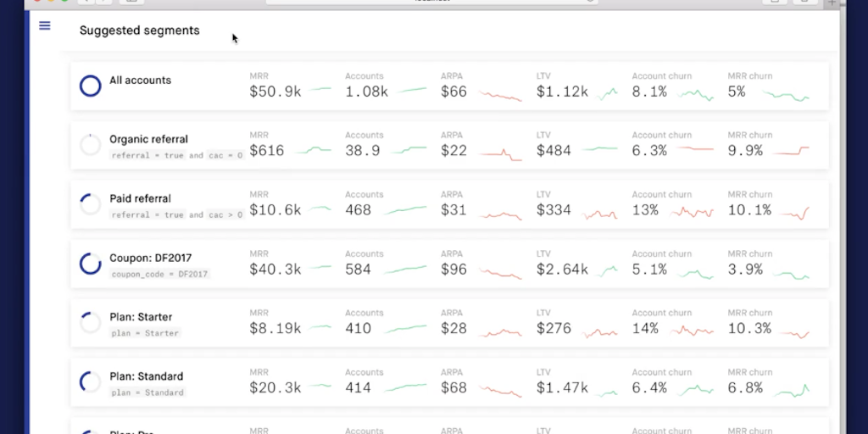Viewport: 868px width, 434px height.
Task: Click the referral = true filter tag in Organic referral
Action: click(147, 156)
